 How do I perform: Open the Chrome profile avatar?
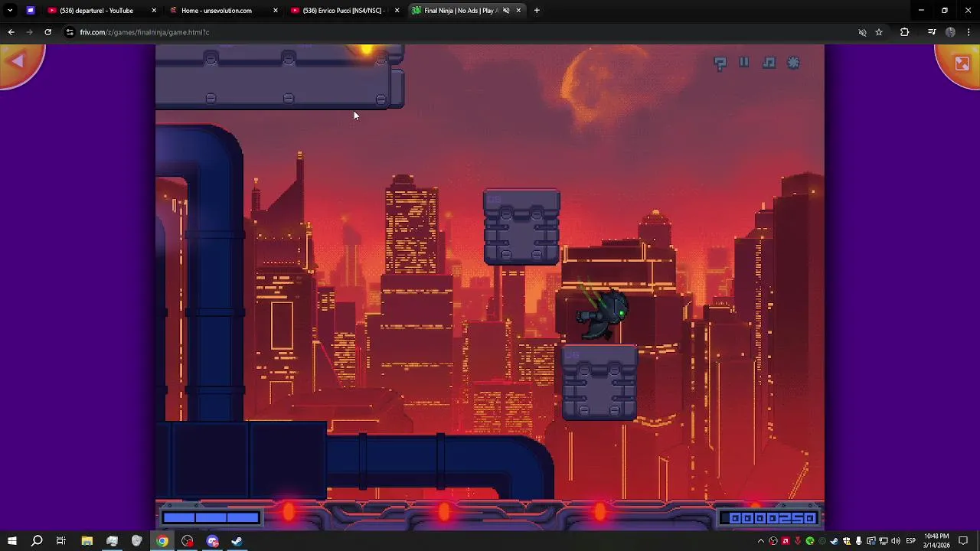click(x=950, y=32)
